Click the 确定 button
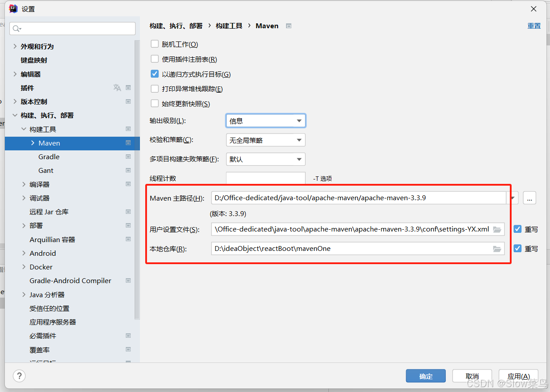Image resolution: width=550 pixels, height=392 pixels. [426, 376]
